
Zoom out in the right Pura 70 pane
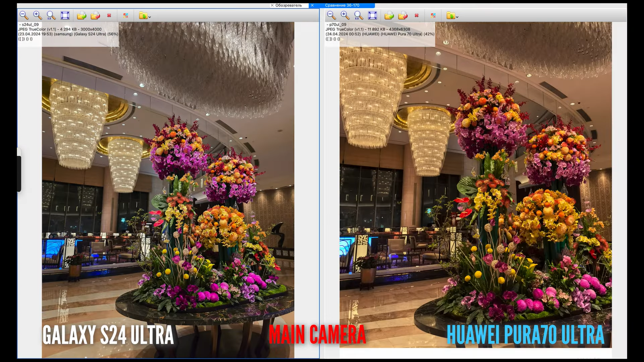click(x=332, y=15)
